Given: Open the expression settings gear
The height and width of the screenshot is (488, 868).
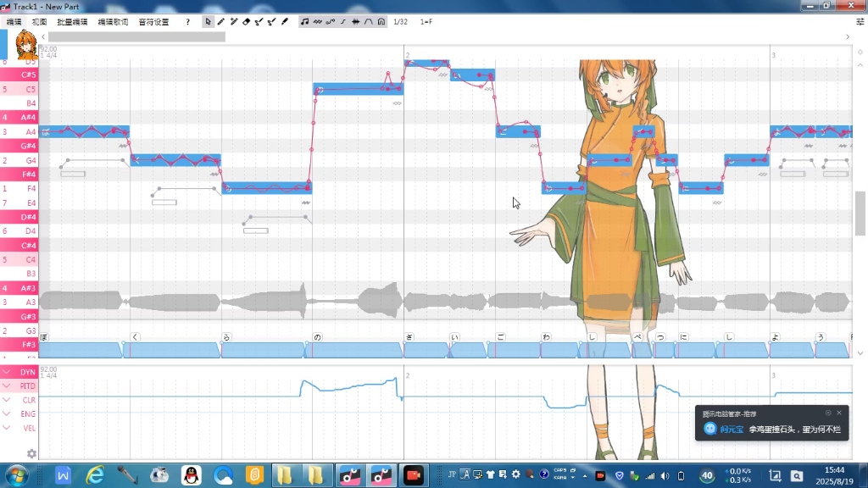Looking at the screenshot, I should (x=31, y=454).
